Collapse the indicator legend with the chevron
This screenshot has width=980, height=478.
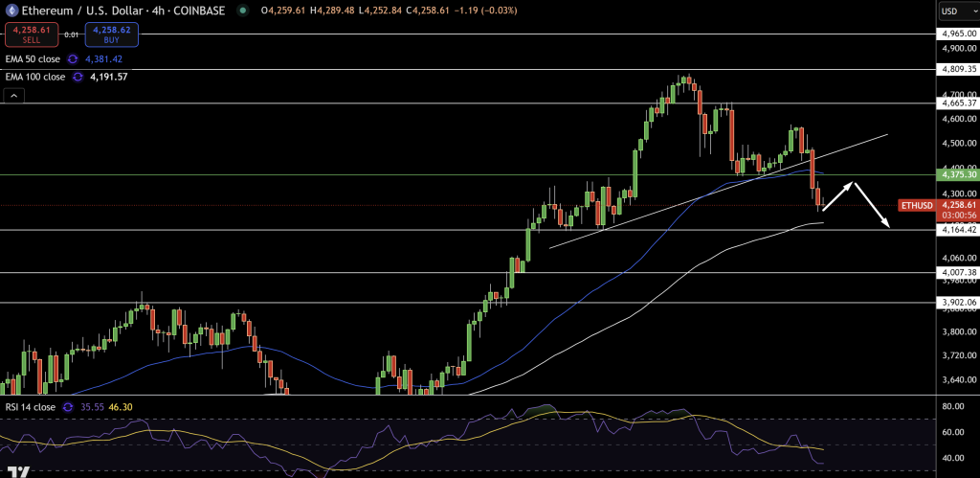[13, 96]
